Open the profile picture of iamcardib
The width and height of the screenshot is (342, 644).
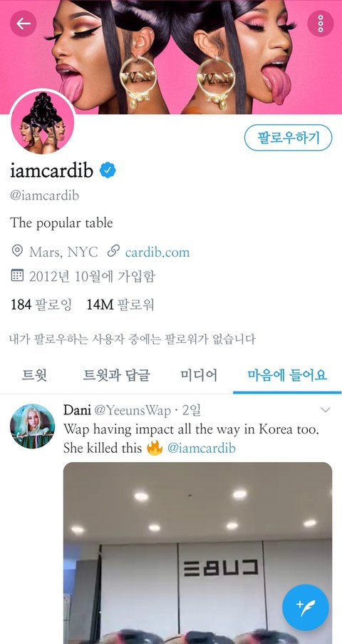(43, 122)
